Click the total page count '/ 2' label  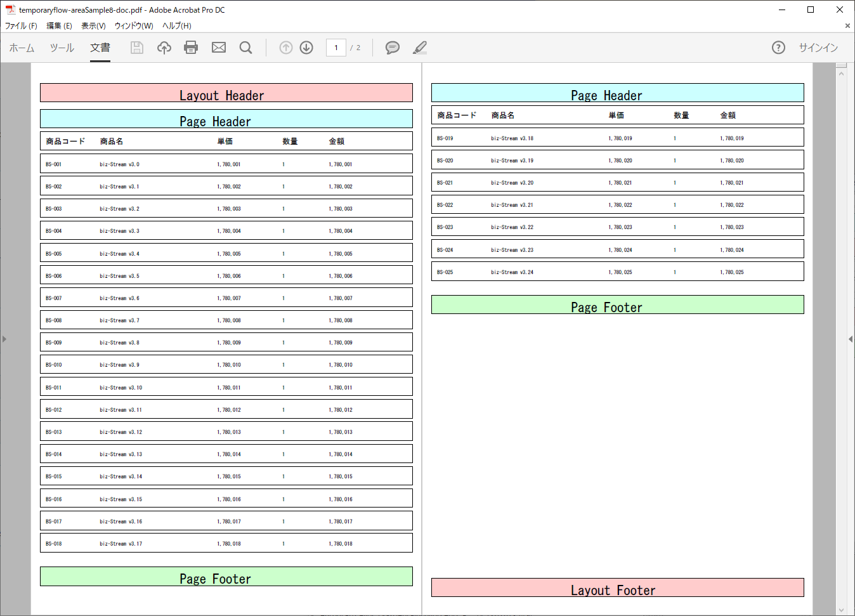[355, 48]
